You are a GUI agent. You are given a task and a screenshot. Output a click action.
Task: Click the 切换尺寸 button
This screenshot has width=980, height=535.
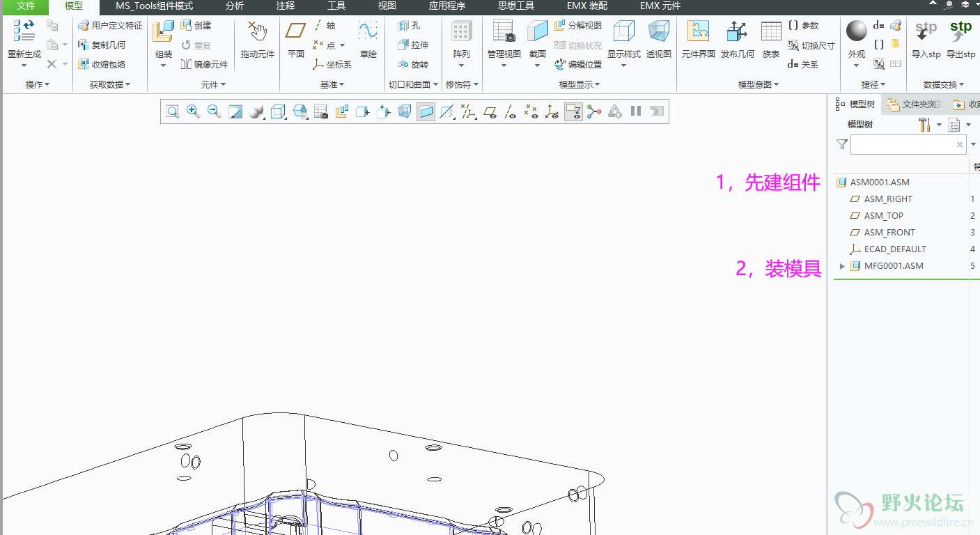[811, 45]
